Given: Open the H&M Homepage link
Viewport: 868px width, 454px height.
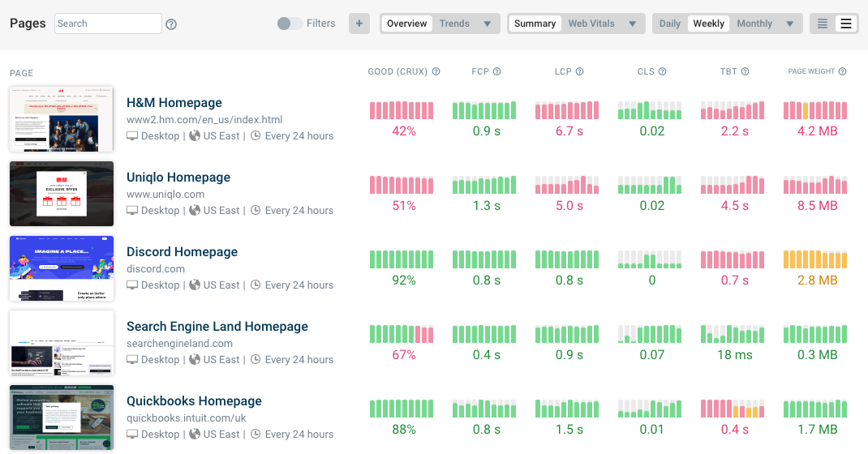Looking at the screenshot, I should (174, 103).
